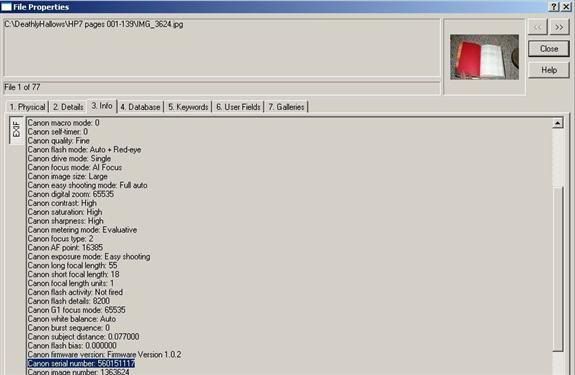The image size is (575, 375).
Task: Open the 1. Physical tab
Action: click(28, 107)
